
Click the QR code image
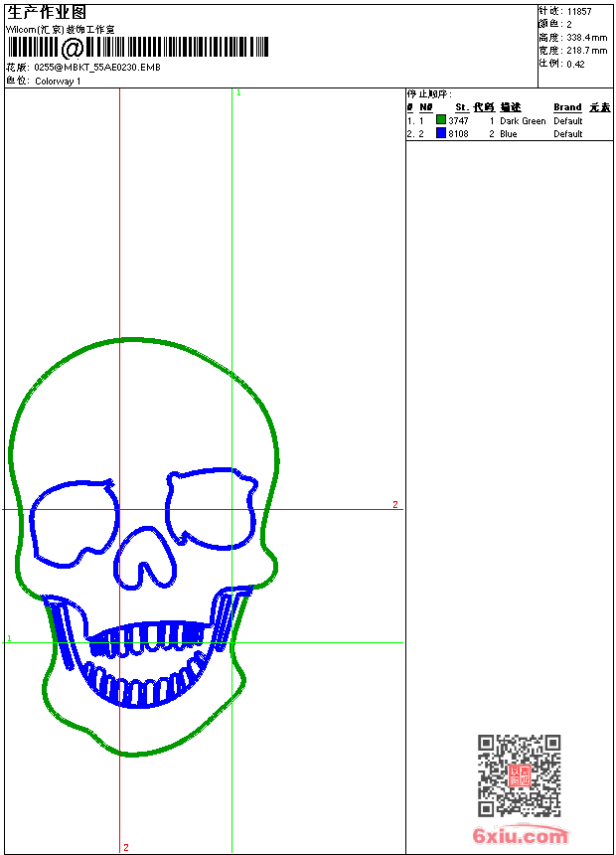519,776
